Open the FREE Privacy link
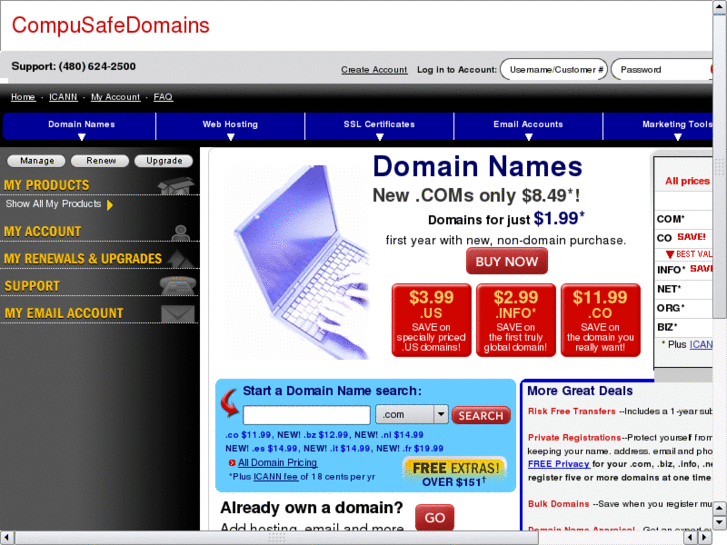Viewport: 727px width, 545px height. 559,464
